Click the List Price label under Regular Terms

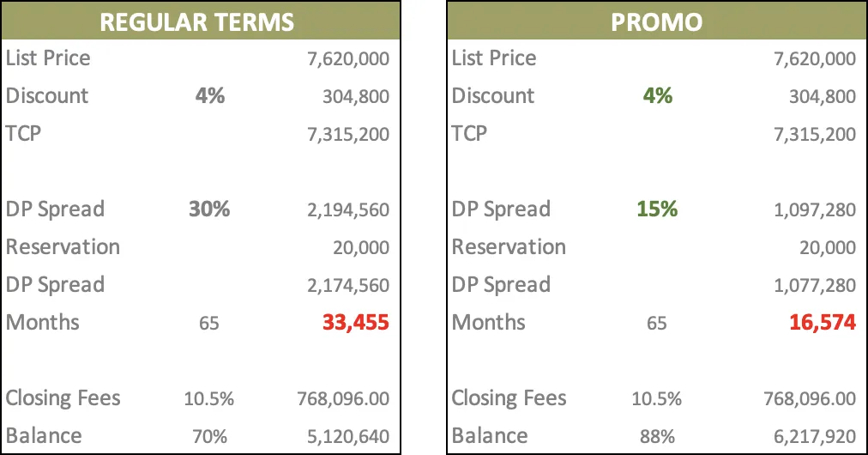pyautogui.click(x=48, y=58)
